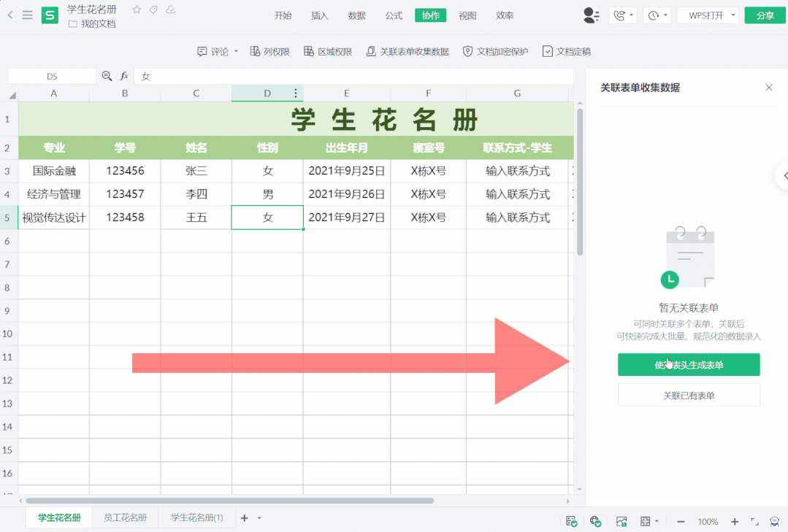Open the version history clock dropdown
The width and height of the screenshot is (788, 532).
(657, 15)
